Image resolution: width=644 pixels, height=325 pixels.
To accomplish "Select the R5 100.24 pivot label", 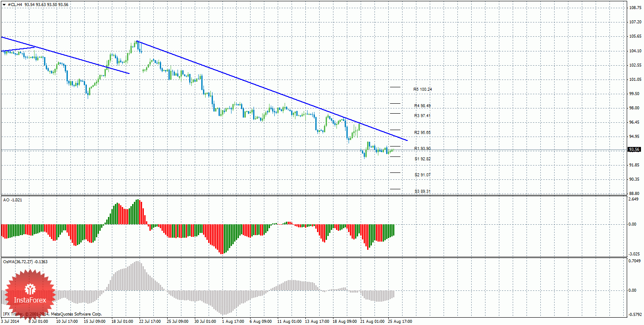I will [x=422, y=89].
